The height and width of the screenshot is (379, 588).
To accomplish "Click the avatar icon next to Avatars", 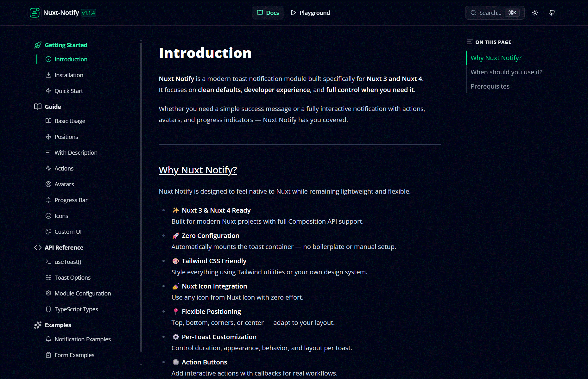I will [48, 184].
